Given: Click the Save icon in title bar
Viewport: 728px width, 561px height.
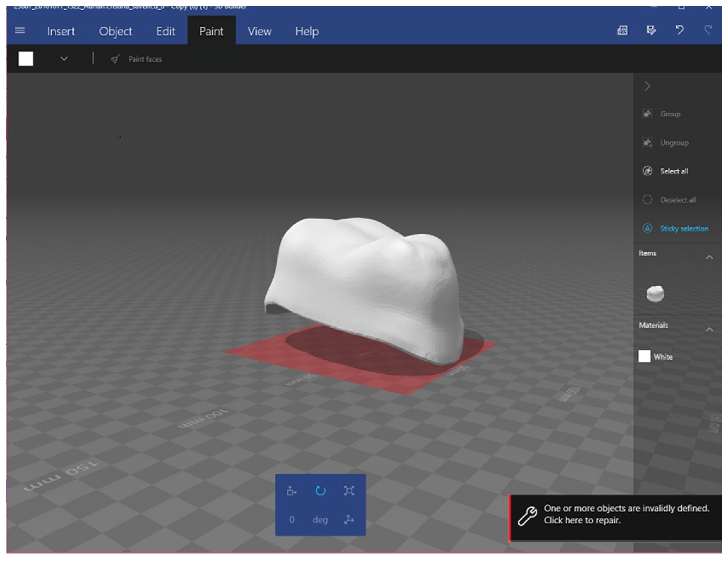Looking at the screenshot, I should (x=651, y=30).
